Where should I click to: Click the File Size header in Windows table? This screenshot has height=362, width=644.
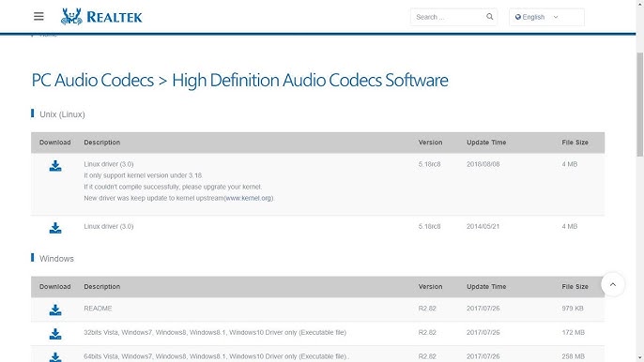coord(575,286)
